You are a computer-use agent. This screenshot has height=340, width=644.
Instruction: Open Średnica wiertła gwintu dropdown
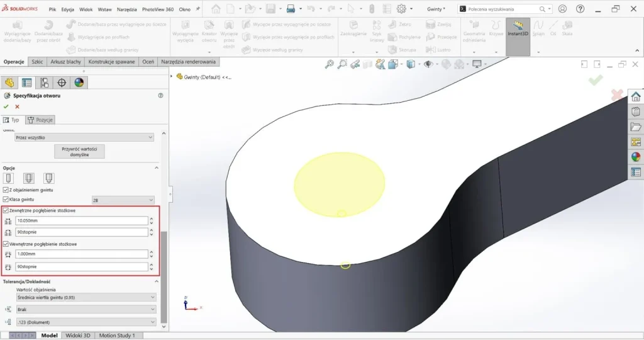pyautogui.click(x=86, y=297)
